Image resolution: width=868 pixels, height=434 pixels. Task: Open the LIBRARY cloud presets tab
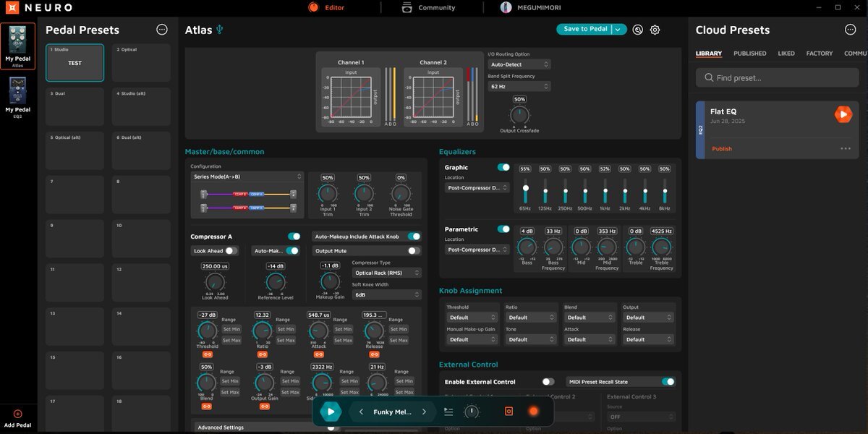[x=709, y=54]
